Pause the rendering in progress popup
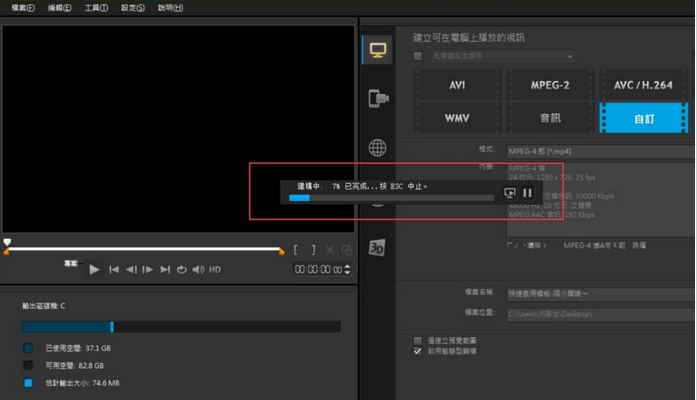This screenshot has height=400, width=697. click(x=528, y=192)
